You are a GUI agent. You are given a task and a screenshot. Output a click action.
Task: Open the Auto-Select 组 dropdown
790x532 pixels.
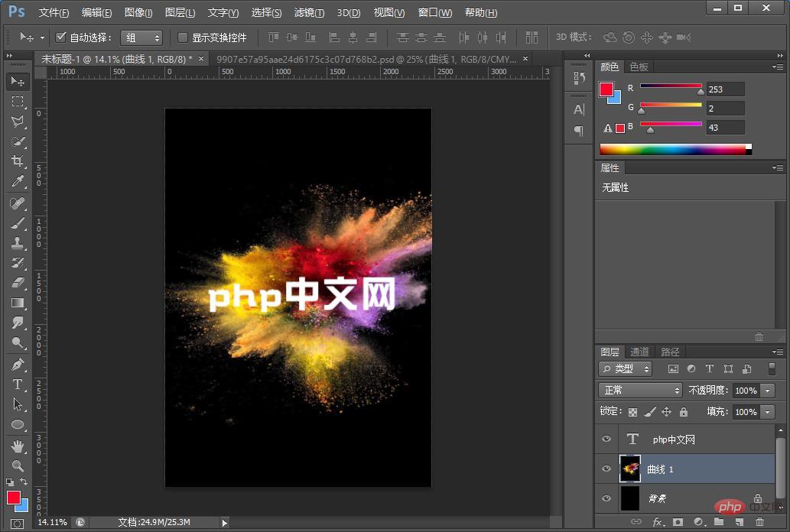click(x=141, y=37)
